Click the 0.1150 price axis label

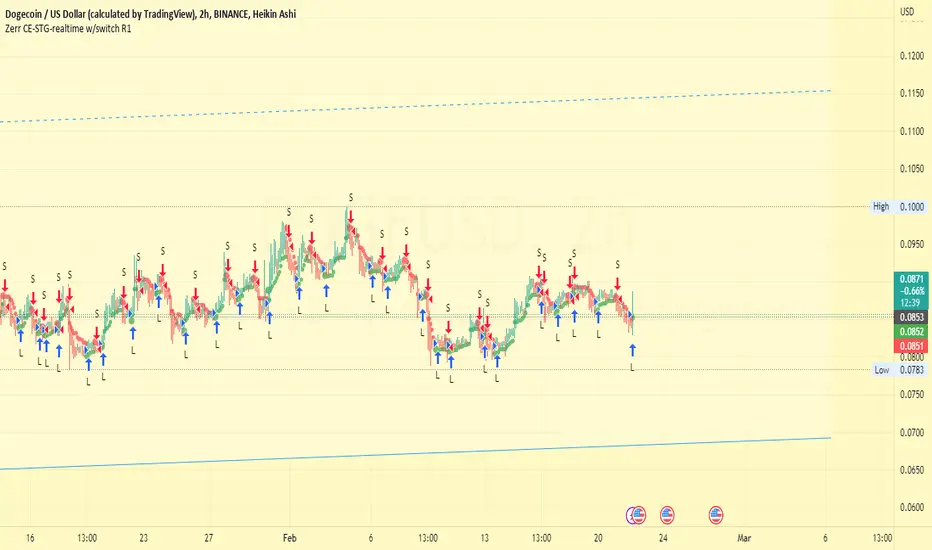tap(912, 93)
